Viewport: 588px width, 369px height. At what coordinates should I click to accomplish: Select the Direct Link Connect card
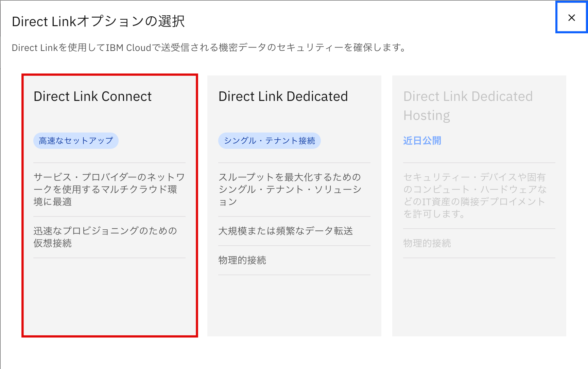(x=109, y=204)
